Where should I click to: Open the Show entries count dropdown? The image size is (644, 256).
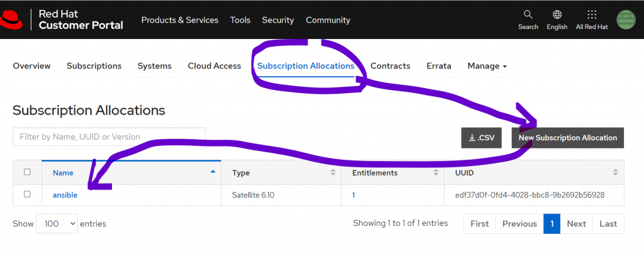point(57,223)
